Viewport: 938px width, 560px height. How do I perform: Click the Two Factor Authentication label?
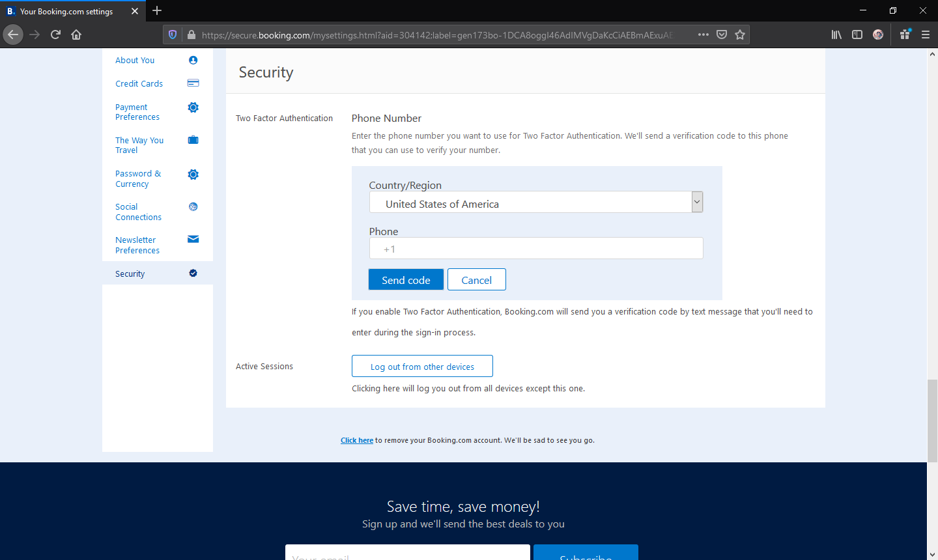(284, 118)
